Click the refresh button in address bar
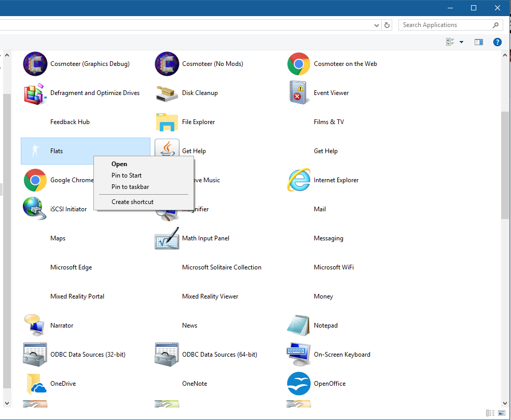This screenshot has width=511, height=420. [x=387, y=25]
